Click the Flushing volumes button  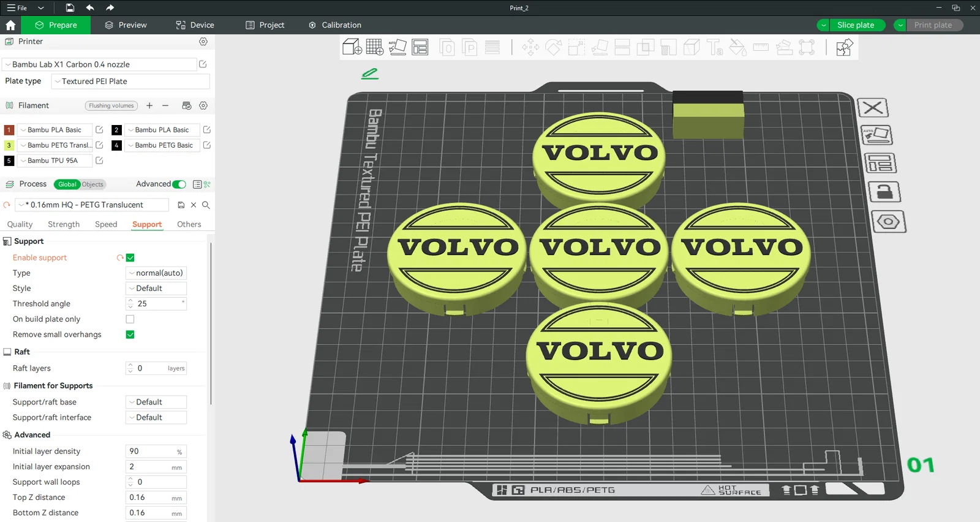[x=111, y=106]
